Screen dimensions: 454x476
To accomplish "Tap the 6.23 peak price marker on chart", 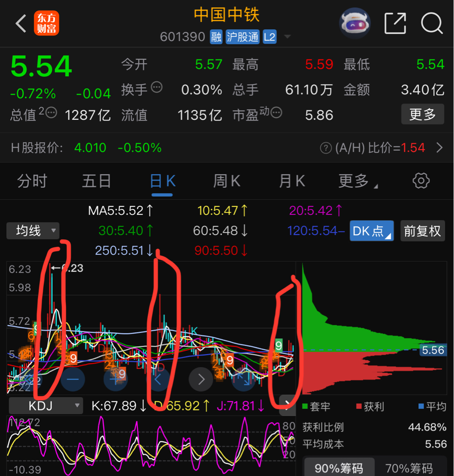I will [67, 268].
